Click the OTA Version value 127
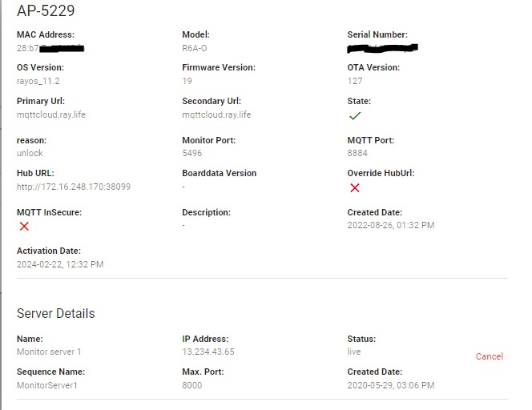Viewport: 532px width, 410px height. pos(355,81)
